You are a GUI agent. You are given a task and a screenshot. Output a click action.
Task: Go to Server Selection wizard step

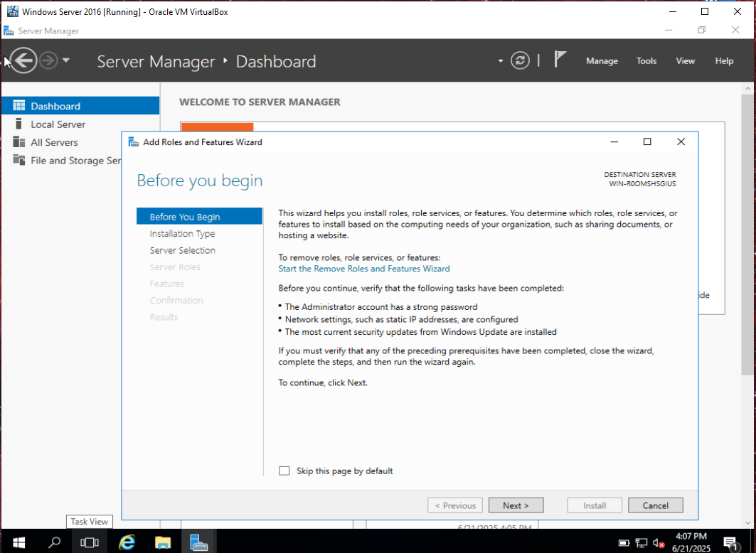(x=183, y=250)
